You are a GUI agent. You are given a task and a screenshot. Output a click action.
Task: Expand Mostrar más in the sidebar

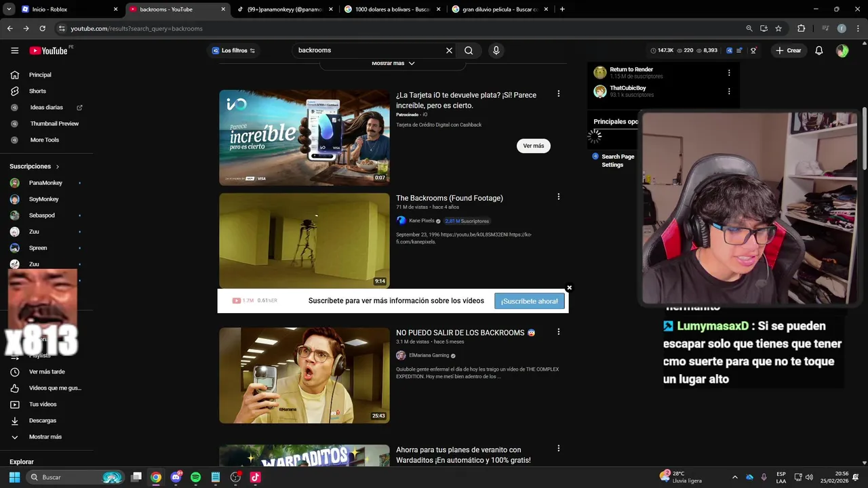(46, 436)
